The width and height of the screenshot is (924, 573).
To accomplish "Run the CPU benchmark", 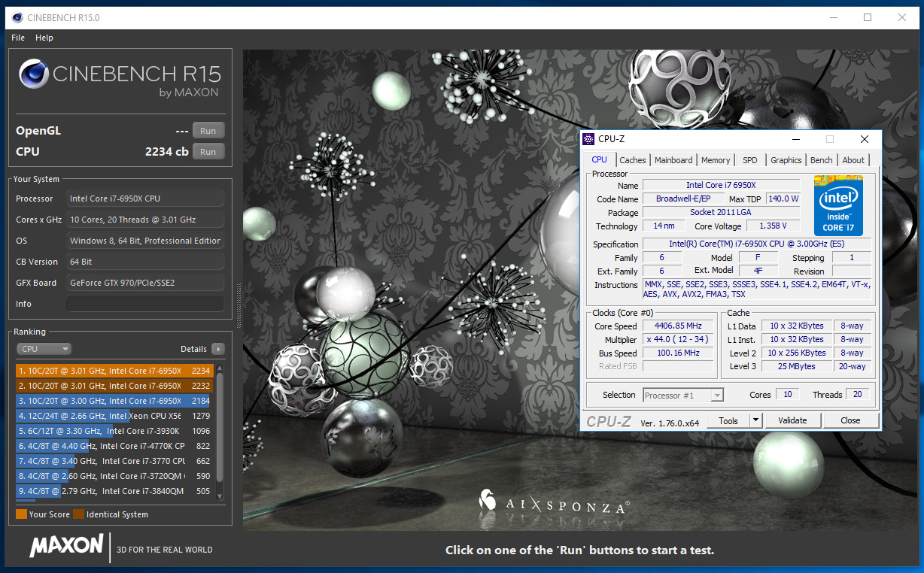I will [208, 152].
